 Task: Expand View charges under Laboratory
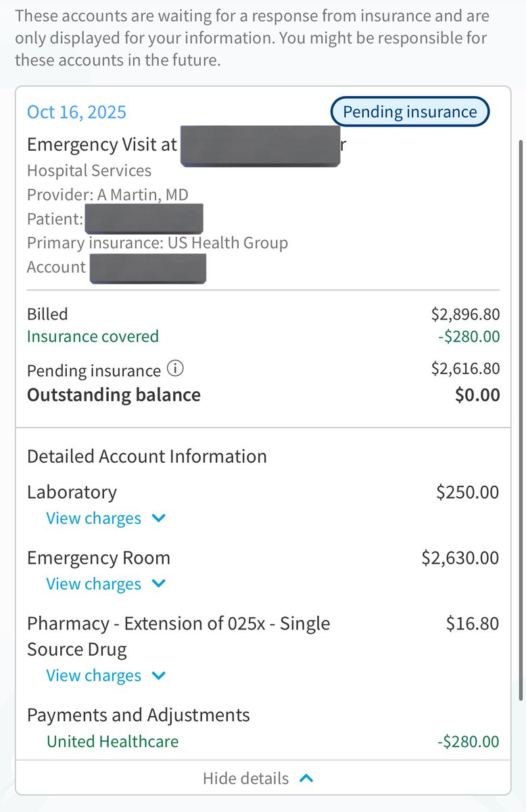(x=94, y=518)
